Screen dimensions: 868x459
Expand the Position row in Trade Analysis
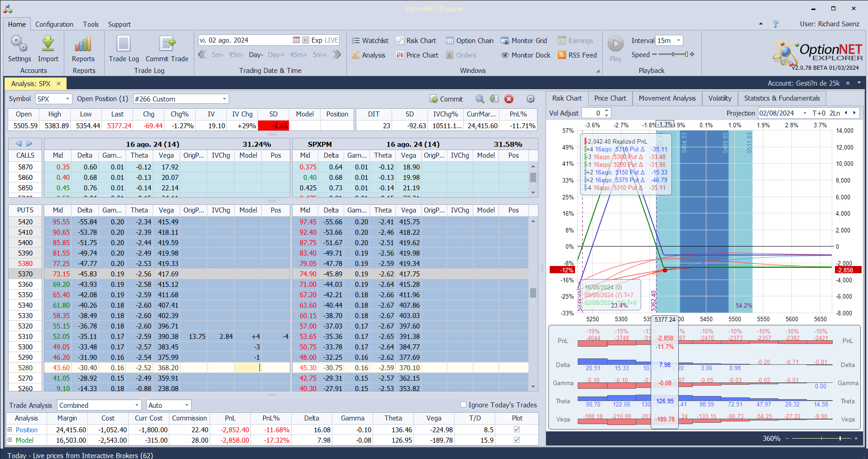(x=10, y=430)
